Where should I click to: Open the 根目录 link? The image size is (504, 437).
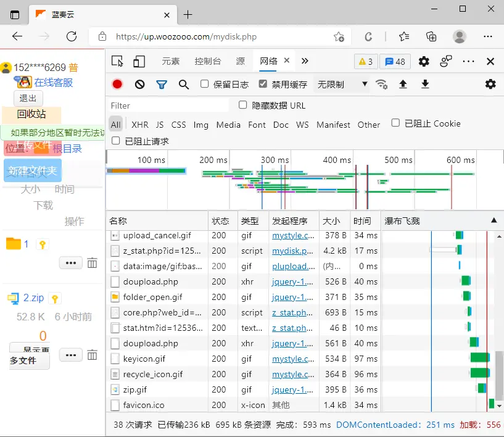pyautogui.click(x=67, y=149)
